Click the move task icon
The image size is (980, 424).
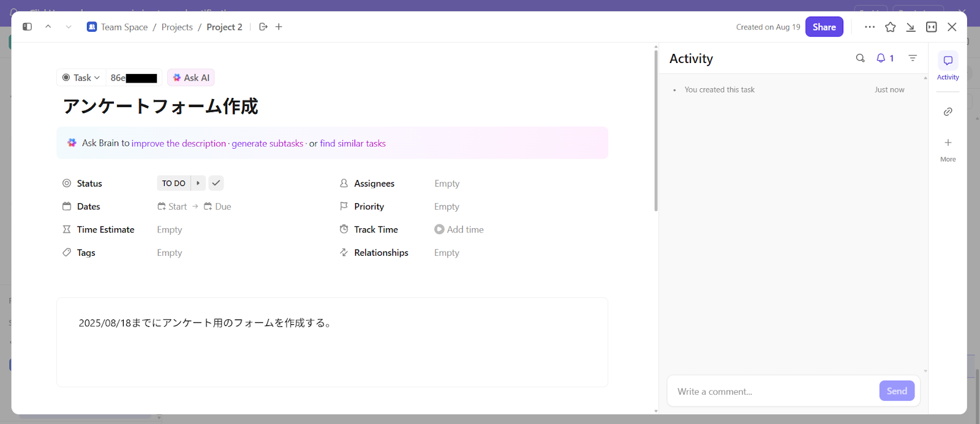(263, 27)
